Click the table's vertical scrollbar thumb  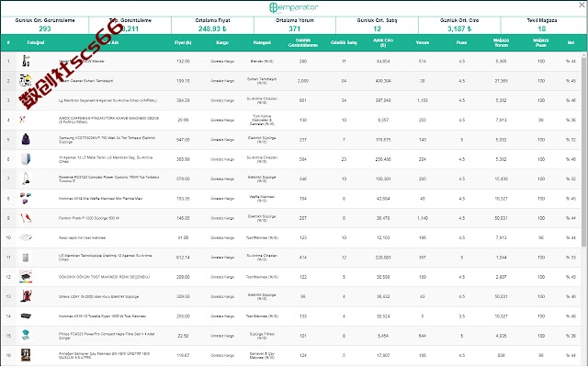click(x=584, y=152)
